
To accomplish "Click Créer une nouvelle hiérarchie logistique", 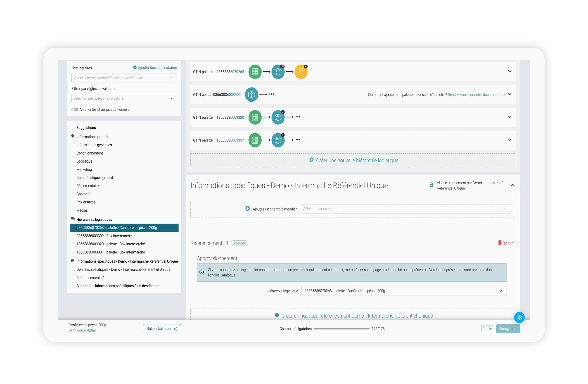I will click(353, 160).
